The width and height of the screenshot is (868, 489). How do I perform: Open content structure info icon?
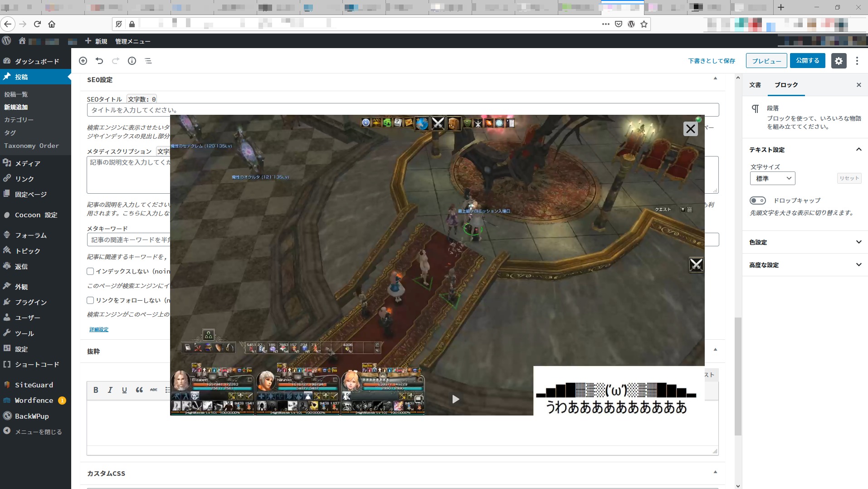tap(132, 61)
